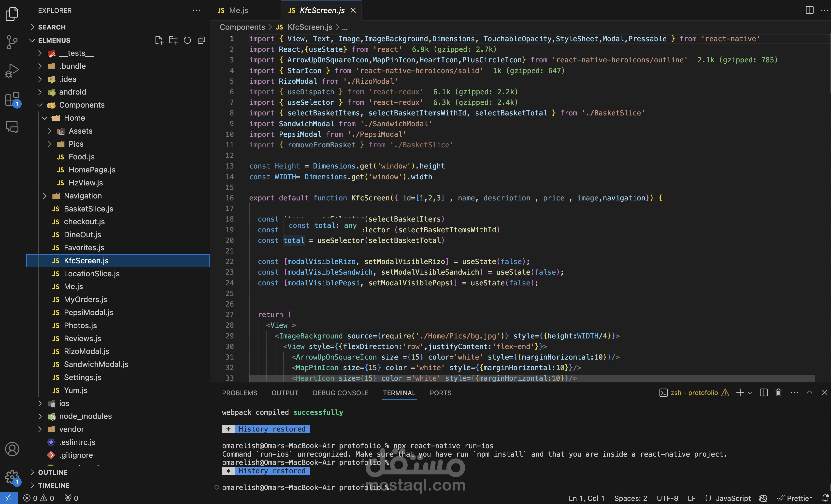Collapse all folders in explorer

click(201, 41)
